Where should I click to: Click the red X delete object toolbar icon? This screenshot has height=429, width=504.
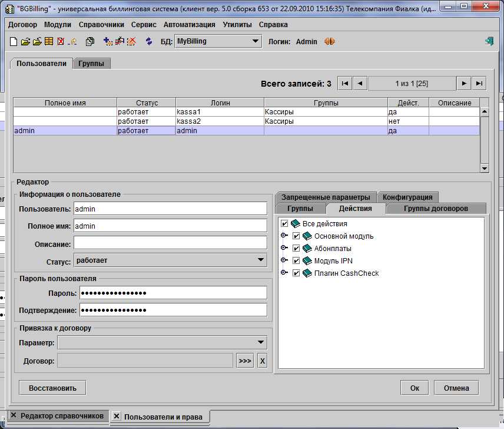(131, 41)
